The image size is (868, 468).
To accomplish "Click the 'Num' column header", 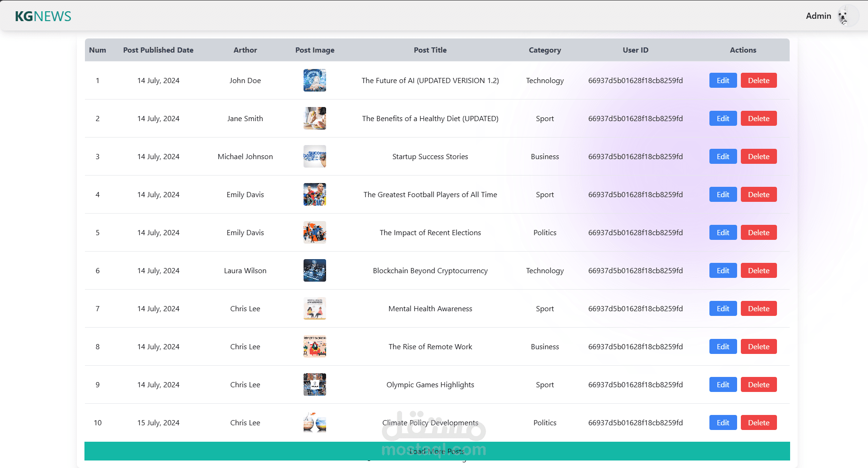I will pos(98,50).
